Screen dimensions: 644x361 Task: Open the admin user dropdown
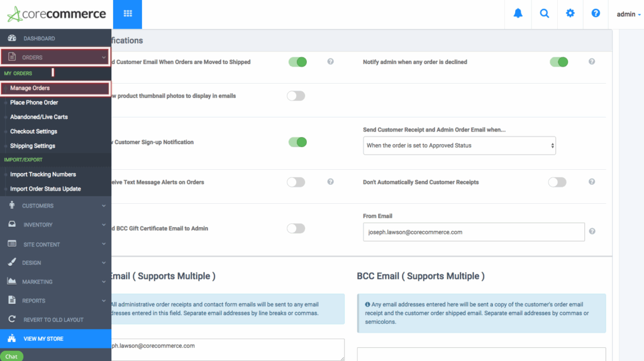628,14
